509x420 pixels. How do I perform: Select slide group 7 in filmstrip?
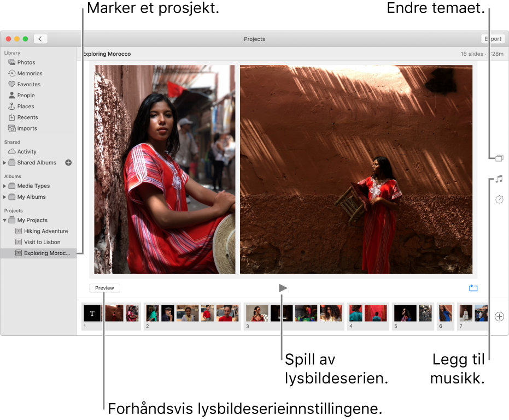(472, 317)
